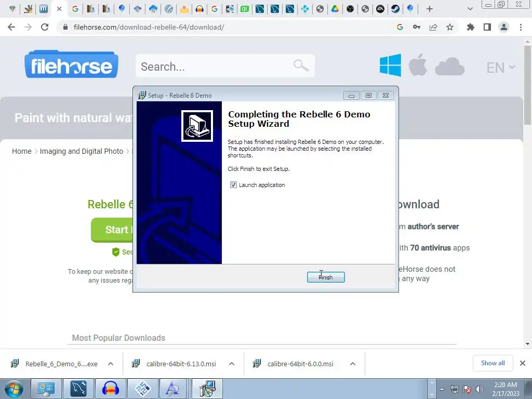Image resolution: width=532 pixels, height=399 pixels.
Task: Open the Windows Start menu
Action: pyautogui.click(x=14, y=389)
